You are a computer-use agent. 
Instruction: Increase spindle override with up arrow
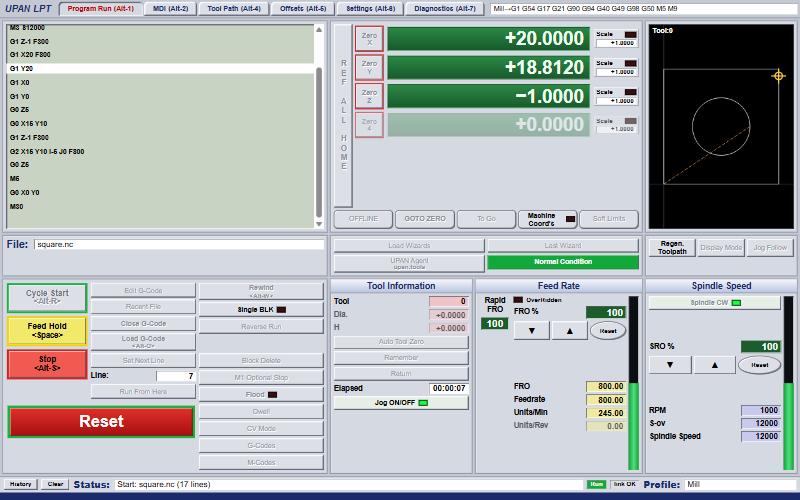[714, 365]
